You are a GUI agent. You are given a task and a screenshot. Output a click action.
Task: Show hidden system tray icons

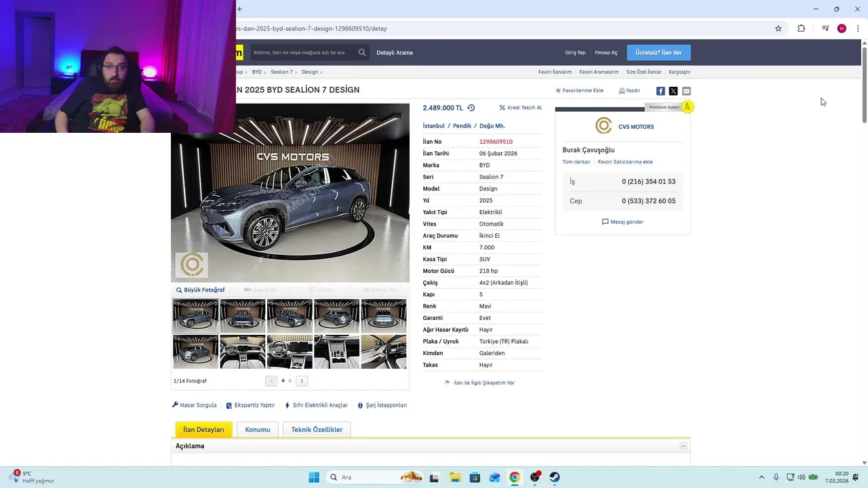coord(762,477)
